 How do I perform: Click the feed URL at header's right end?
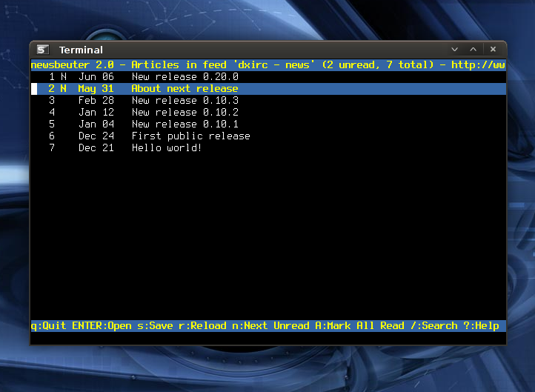[x=479, y=64]
